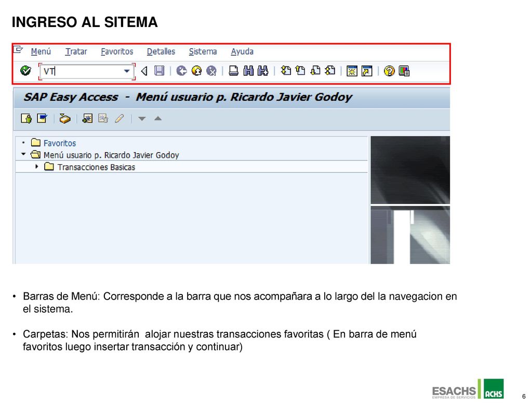Collapse the command field with the triangle

[x=144, y=71]
